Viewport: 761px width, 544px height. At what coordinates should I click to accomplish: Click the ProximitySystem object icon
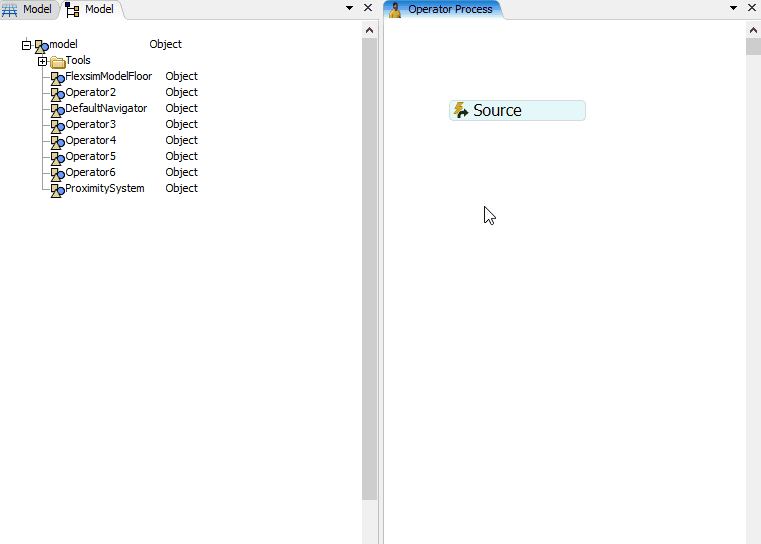click(57, 189)
